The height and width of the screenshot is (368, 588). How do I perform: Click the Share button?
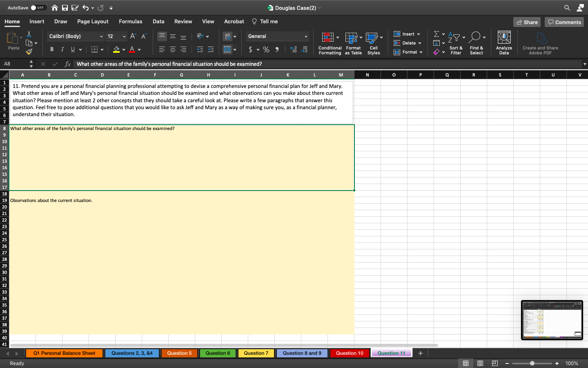pyautogui.click(x=527, y=22)
